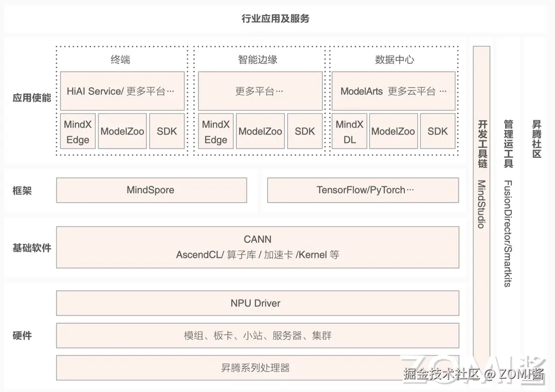Select the 框架 layer label
This screenshot has height=392, width=555.
click(22, 191)
